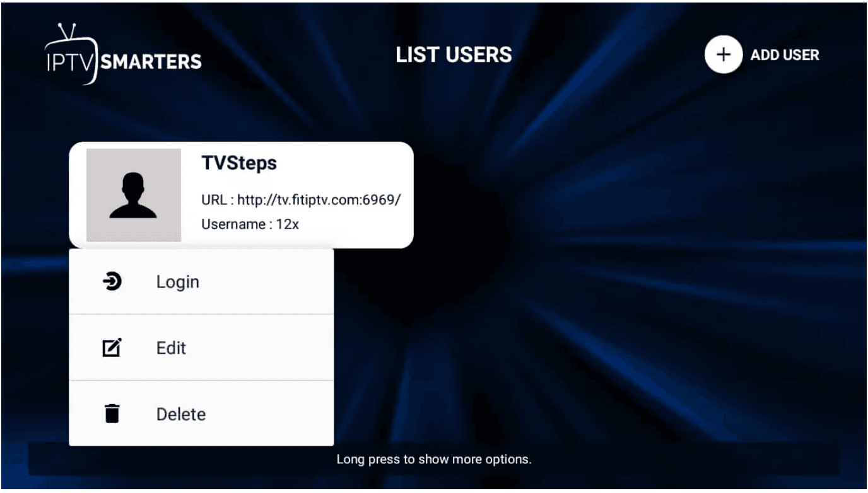Click the IPTV text inside logo frame
Image resolution: width=868 pixels, height=493 pixels.
(x=69, y=61)
